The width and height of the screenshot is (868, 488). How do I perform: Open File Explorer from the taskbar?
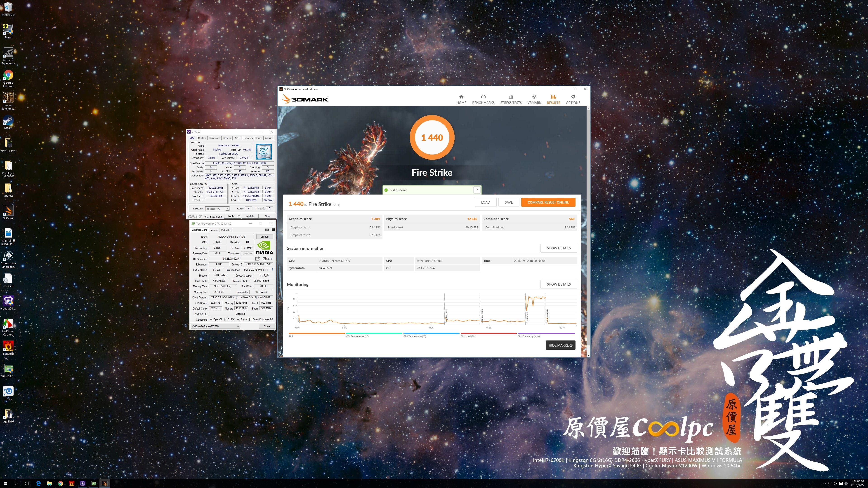50,483
